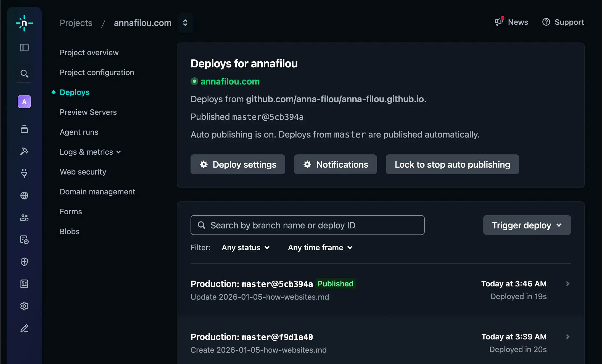Screen dimensions: 602x364
Task: Open Project configuration in side menu
Action: 97,72
